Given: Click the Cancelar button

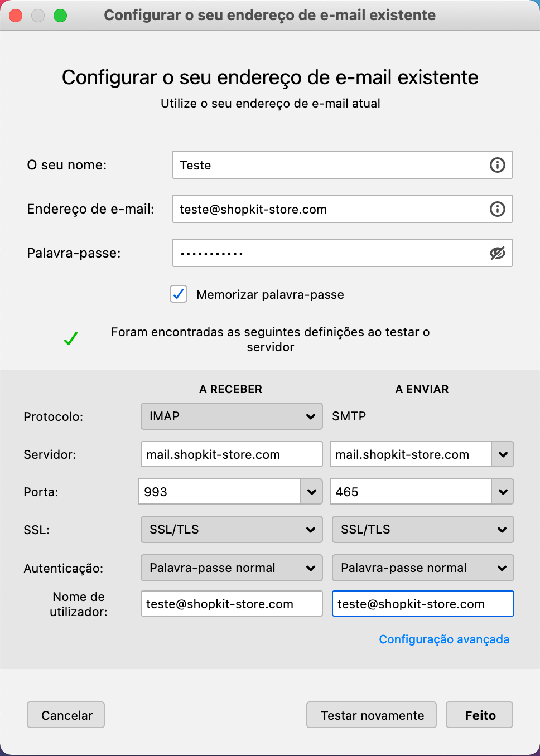Looking at the screenshot, I should (66, 715).
